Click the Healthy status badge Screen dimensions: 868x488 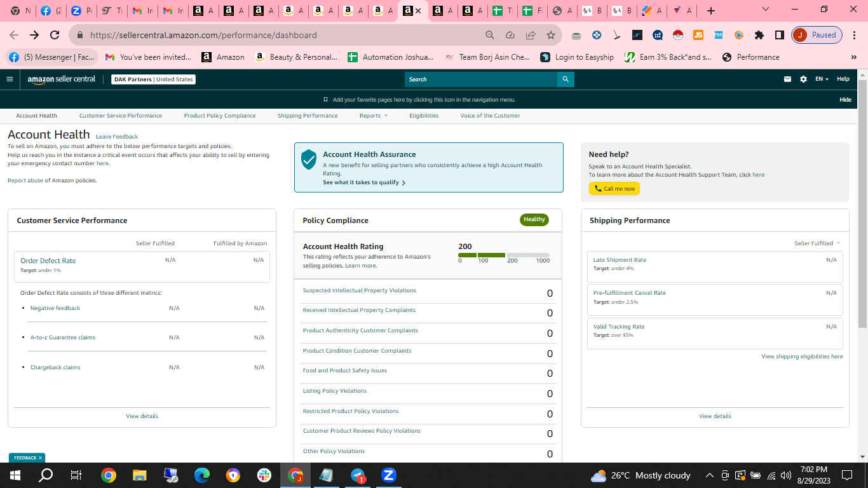[x=534, y=220]
